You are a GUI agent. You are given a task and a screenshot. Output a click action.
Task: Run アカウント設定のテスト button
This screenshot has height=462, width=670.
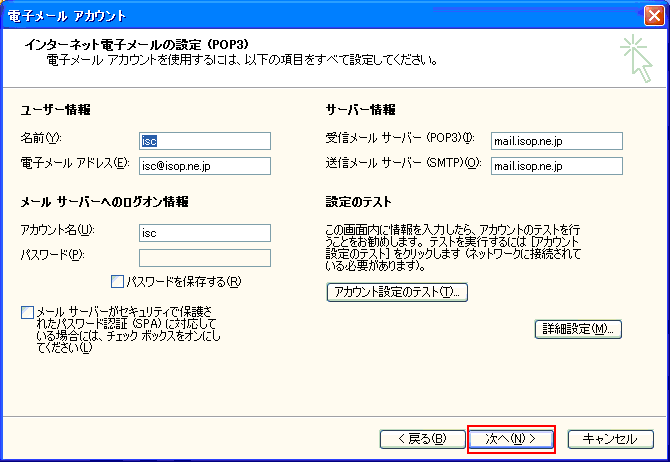[397, 292]
